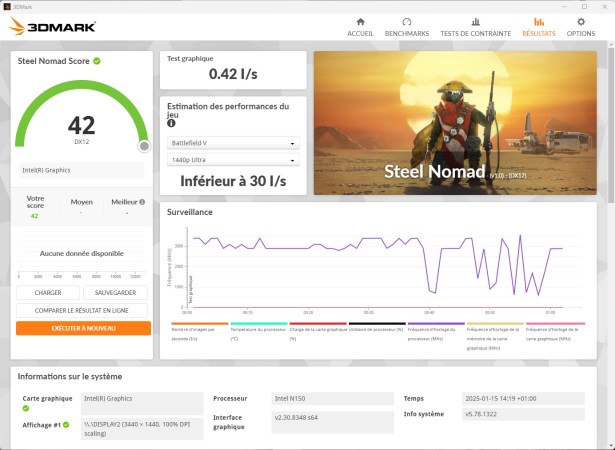Toggle the red Charge de la carte graphique legend
Screen dimensions: 615x450
pyautogui.click(x=318, y=332)
